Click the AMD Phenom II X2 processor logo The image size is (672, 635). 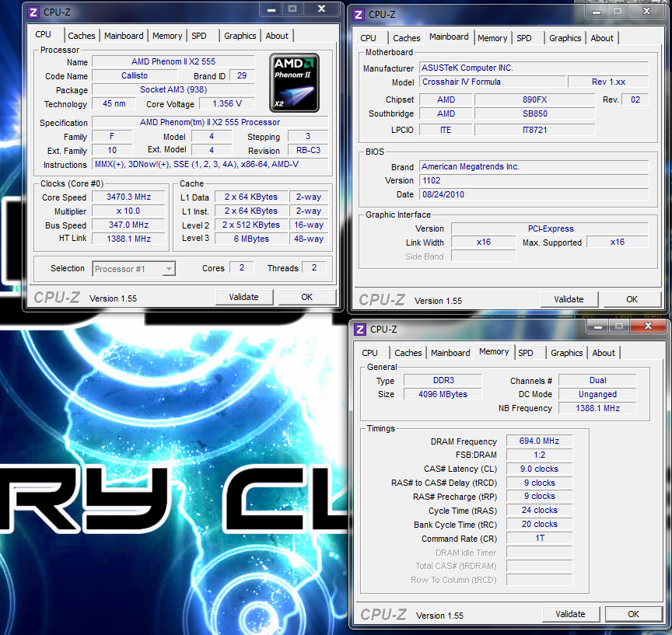tap(295, 82)
